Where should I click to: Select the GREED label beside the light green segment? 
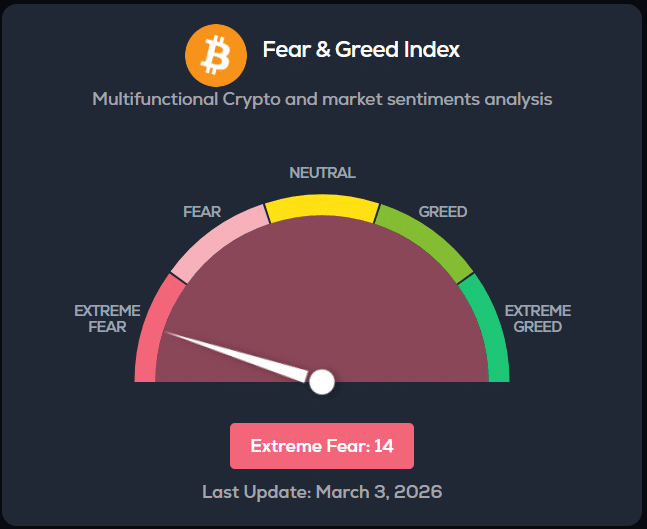point(443,212)
